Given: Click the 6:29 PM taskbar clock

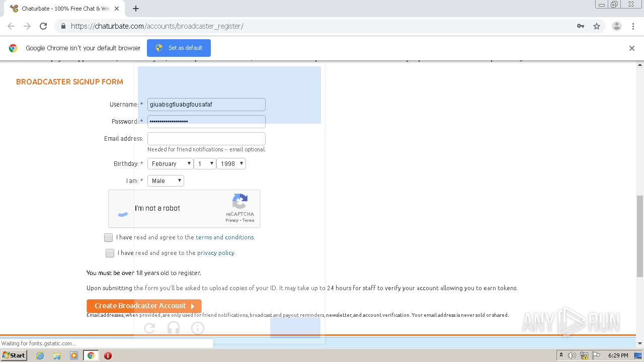Looking at the screenshot, I should pyautogui.click(x=618, y=355).
